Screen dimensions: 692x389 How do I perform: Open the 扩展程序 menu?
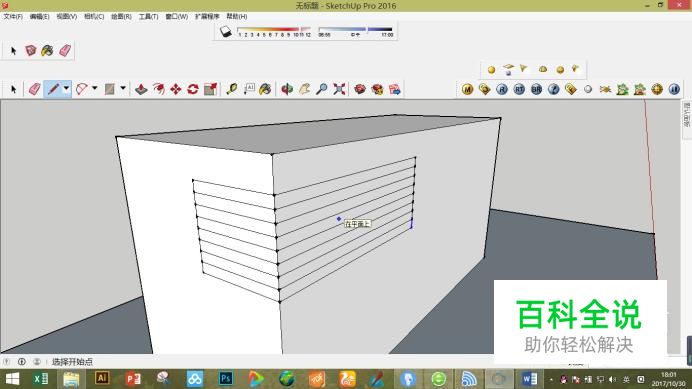click(x=207, y=16)
